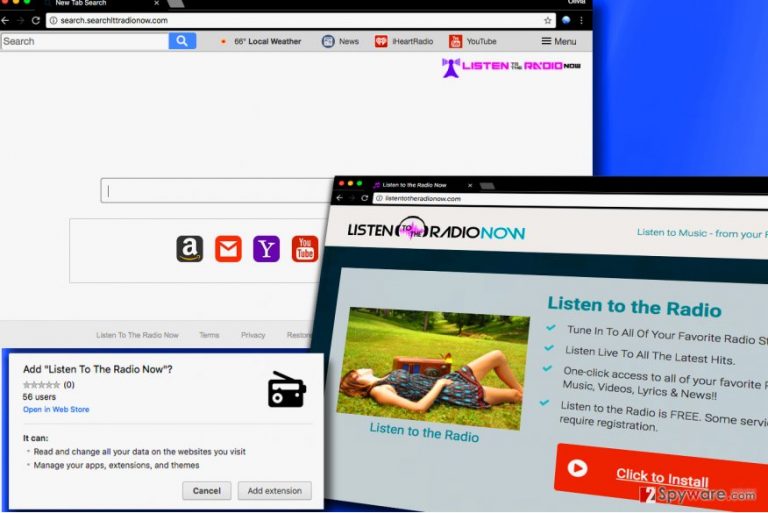
Task: Click the Listen to Radio Now headphone logo
Action: coord(436,230)
